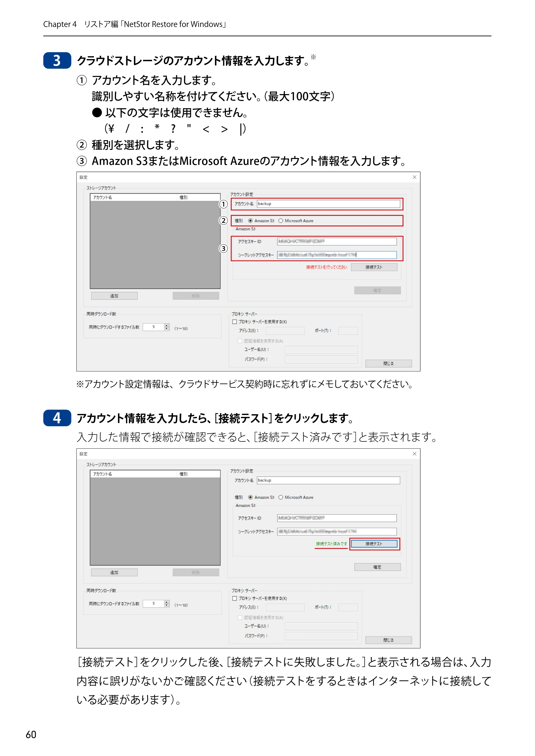
Task: Click the grey account list area in step 3 dialog
Action: 155,245
